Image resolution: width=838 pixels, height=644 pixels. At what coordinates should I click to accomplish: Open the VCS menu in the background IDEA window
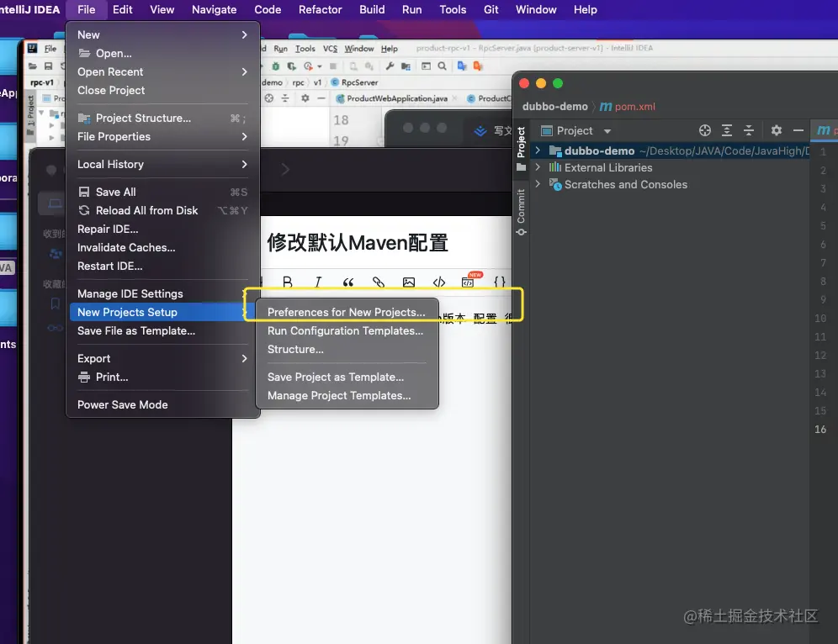tap(330, 49)
